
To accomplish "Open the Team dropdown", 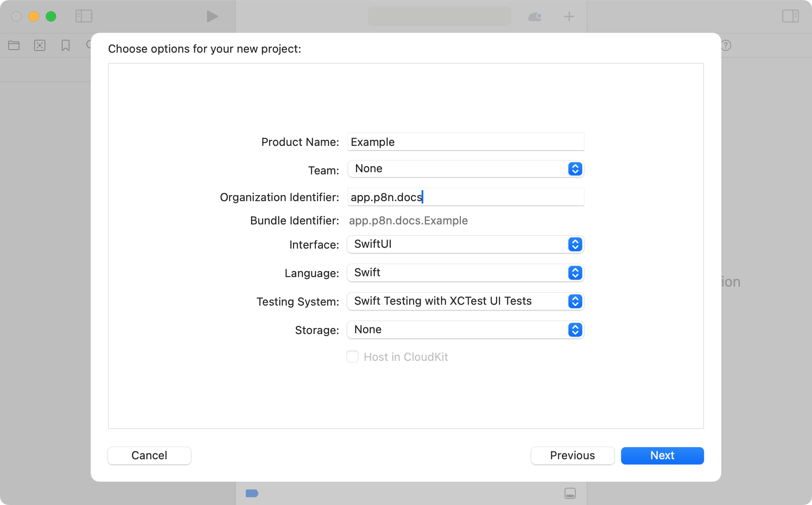I will [x=465, y=169].
